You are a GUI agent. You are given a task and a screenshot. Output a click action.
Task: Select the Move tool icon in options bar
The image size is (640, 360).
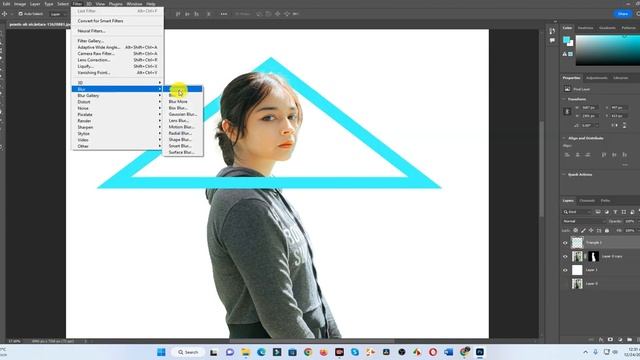4,14
